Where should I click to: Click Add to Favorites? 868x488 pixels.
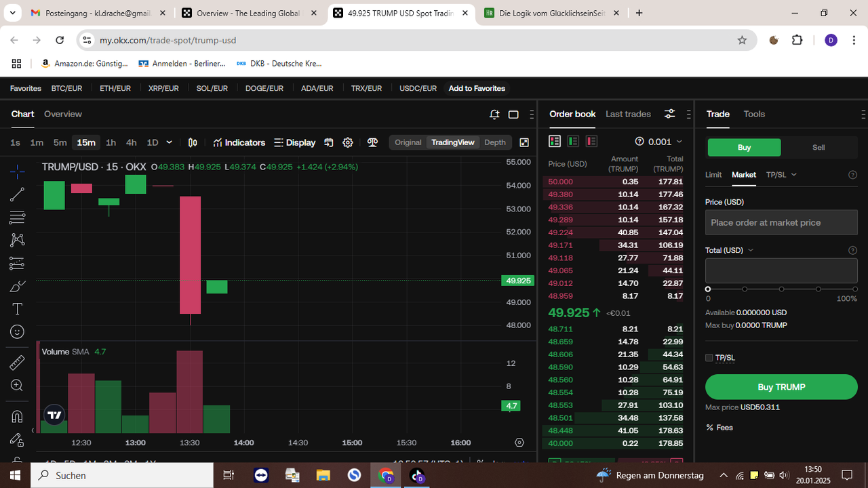click(x=477, y=88)
